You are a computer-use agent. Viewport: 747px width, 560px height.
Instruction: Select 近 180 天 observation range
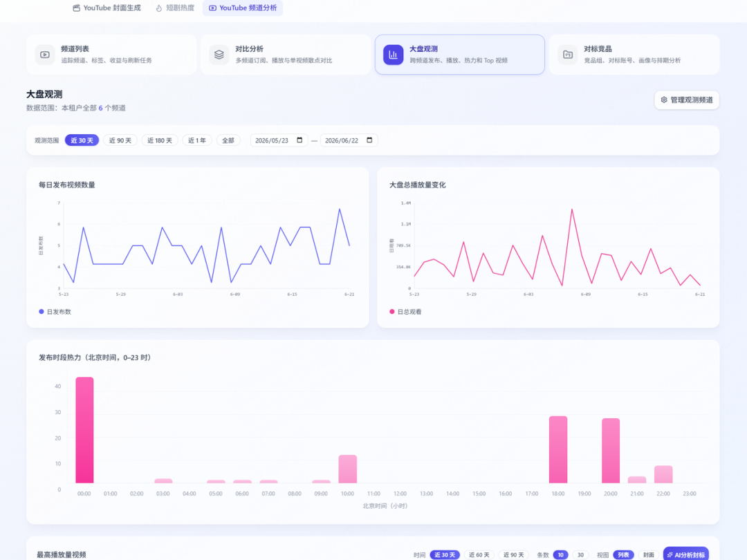[160, 140]
